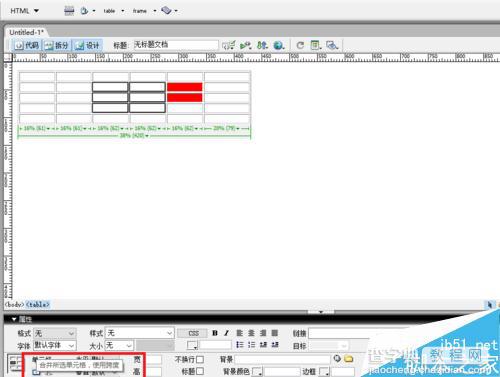Enable the 标题 header checkbox

(200, 371)
